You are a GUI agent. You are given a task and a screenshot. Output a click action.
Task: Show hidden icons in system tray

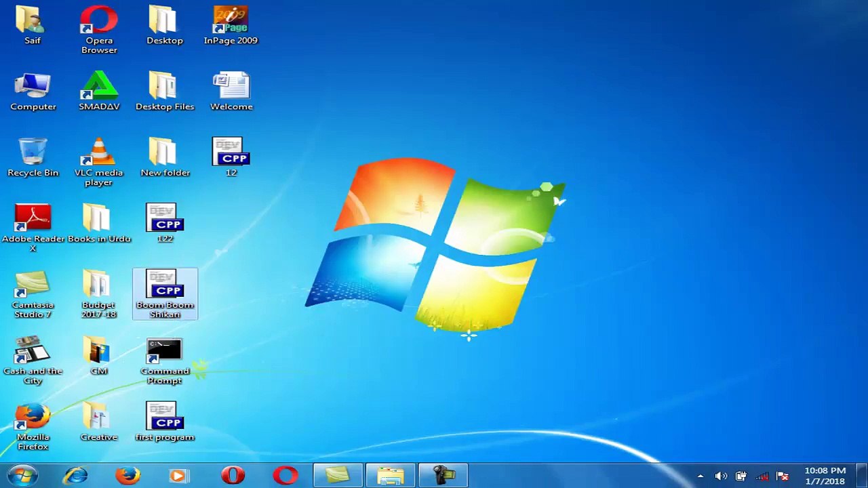coord(701,476)
